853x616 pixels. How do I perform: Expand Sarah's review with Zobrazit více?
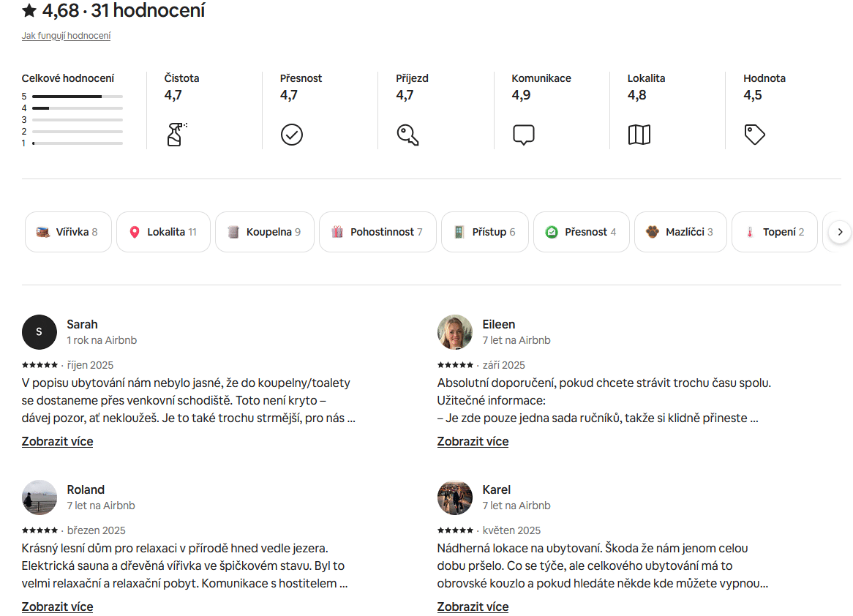[x=57, y=441]
